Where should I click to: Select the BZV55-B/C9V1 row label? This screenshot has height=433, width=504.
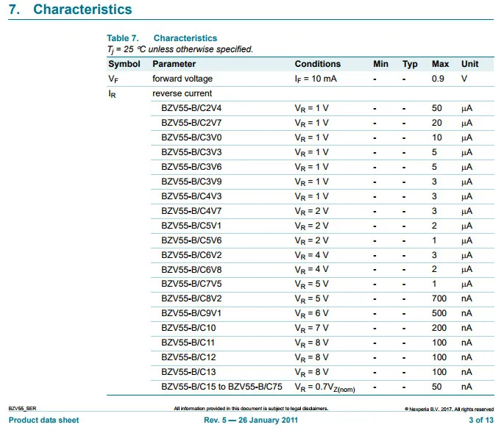[x=191, y=313]
